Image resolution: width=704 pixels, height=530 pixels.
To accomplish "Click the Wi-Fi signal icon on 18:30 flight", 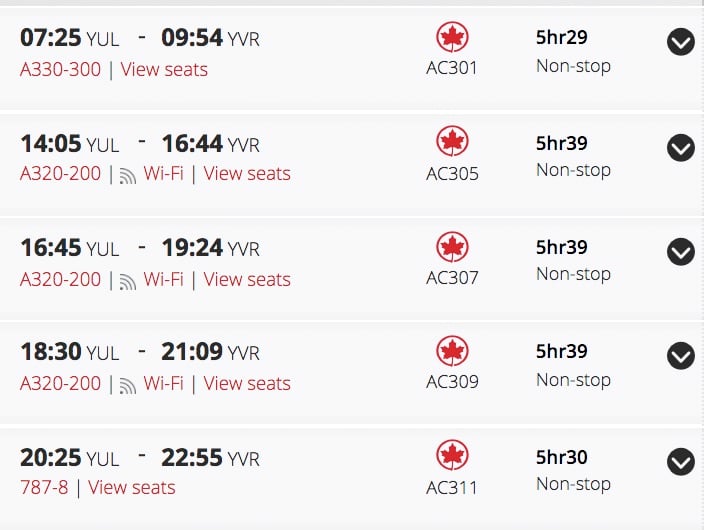I will pos(128,385).
